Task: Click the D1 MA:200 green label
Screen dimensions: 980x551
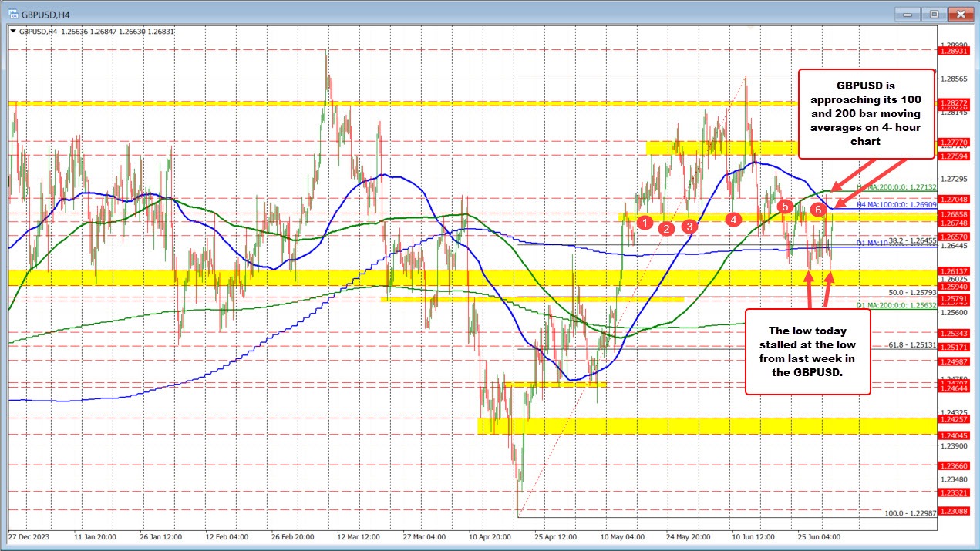Action: click(896, 305)
